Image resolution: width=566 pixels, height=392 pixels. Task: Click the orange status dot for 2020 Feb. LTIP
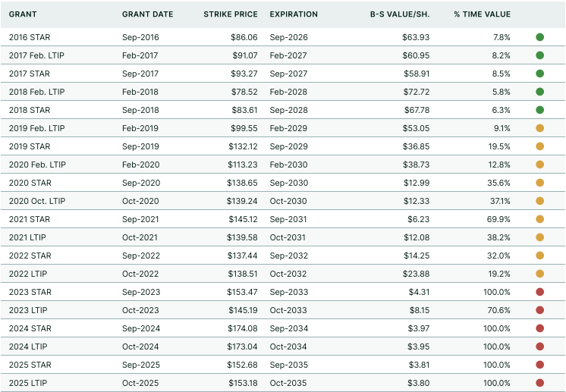(539, 165)
